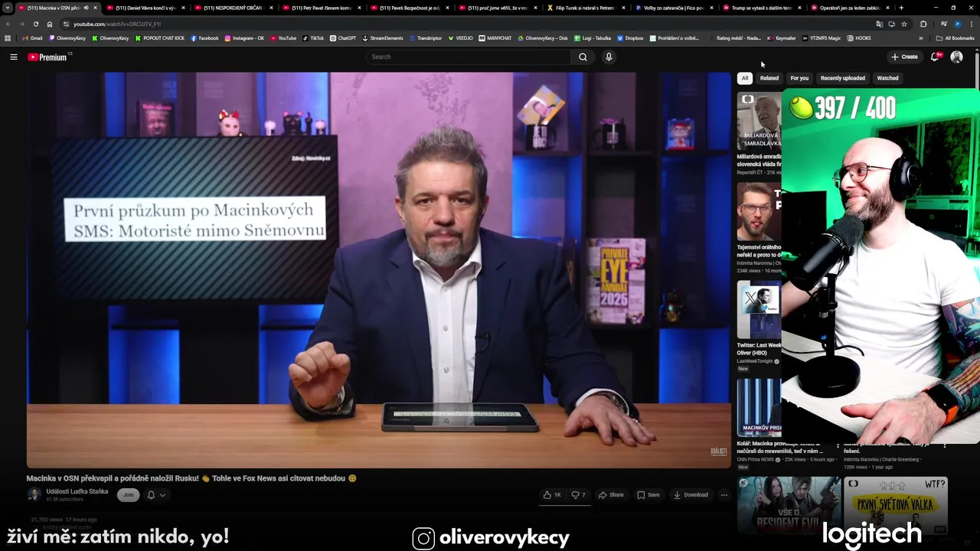This screenshot has width=980, height=551.
Task: Switch to NESPOKOJENÝ OBČAN browser tab
Action: (x=233, y=8)
